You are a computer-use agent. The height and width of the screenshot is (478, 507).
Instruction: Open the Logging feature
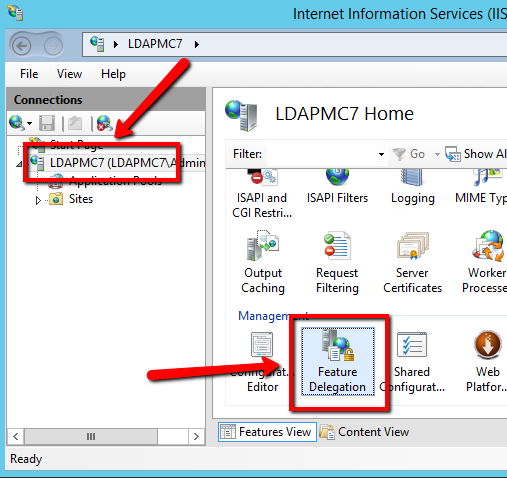pos(413,187)
